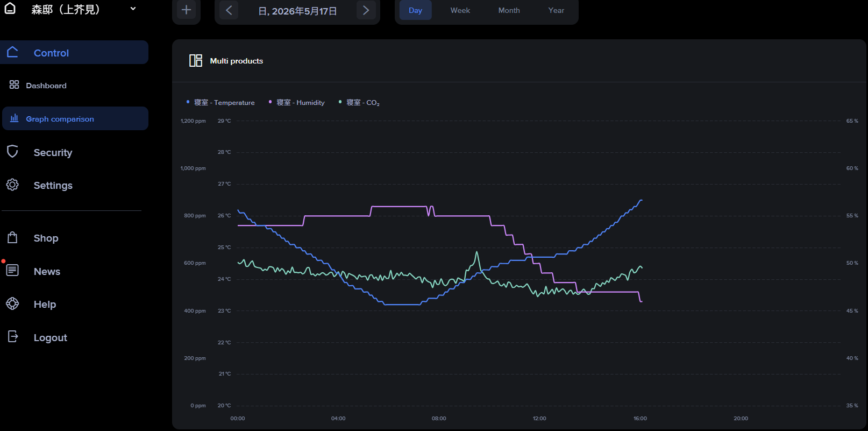Open date picker showing 2026年5月17日
Viewport: 868px width, 431px height.
297,11
